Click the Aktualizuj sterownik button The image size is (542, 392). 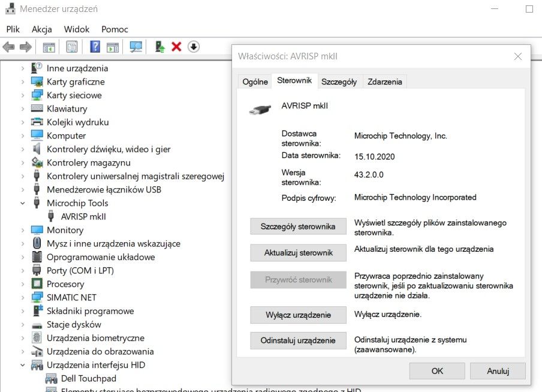click(x=298, y=253)
